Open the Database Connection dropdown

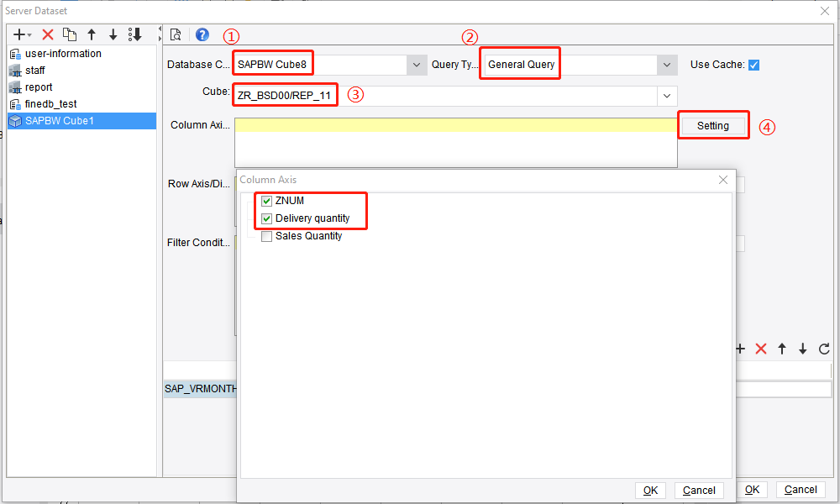point(417,64)
